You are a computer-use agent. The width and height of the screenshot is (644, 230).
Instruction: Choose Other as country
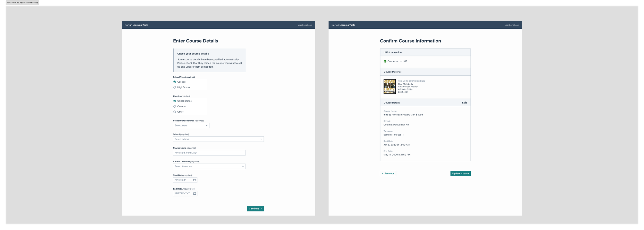(175, 112)
